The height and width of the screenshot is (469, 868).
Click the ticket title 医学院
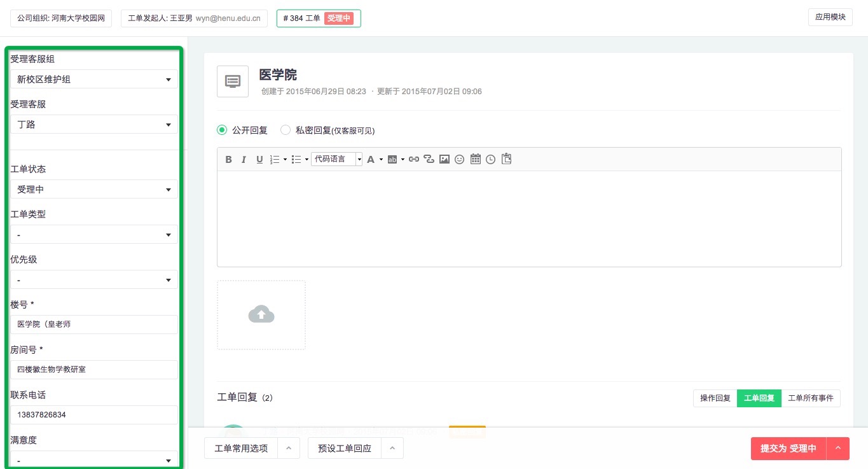(x=278, y=74)
